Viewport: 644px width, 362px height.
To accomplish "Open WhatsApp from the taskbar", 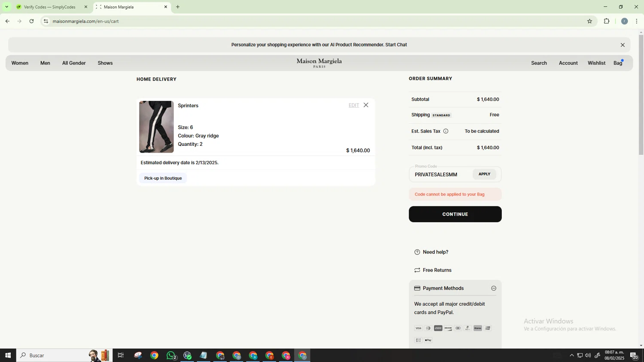I will pos(171,355).
